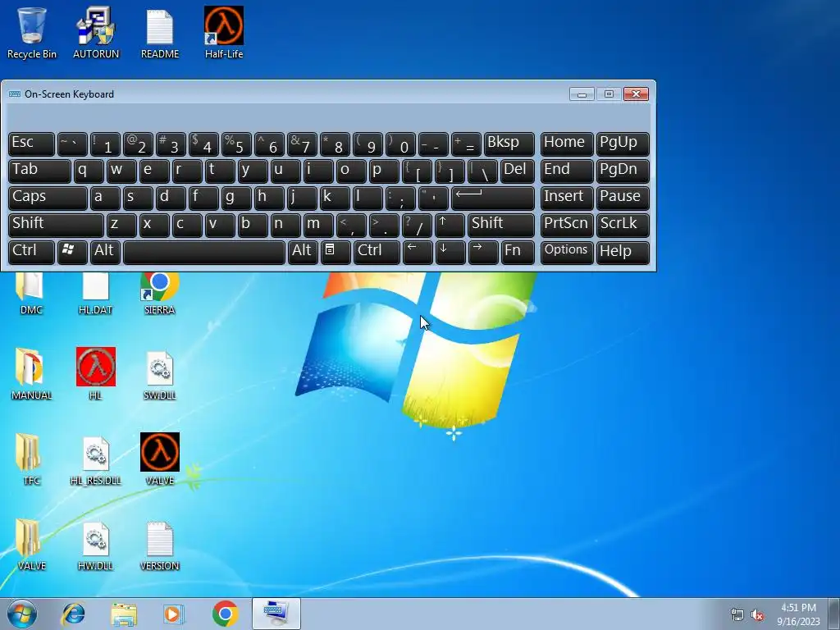The height and width of the screenshot is (630, 840).
Task: Toggle the left Alt key
Action: pos(105,252)
